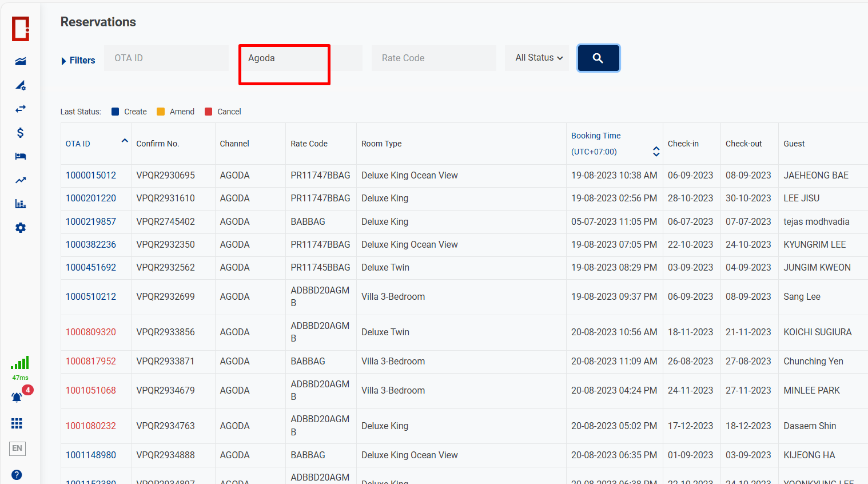Open the dollar sign rates icon

(21, 133)
